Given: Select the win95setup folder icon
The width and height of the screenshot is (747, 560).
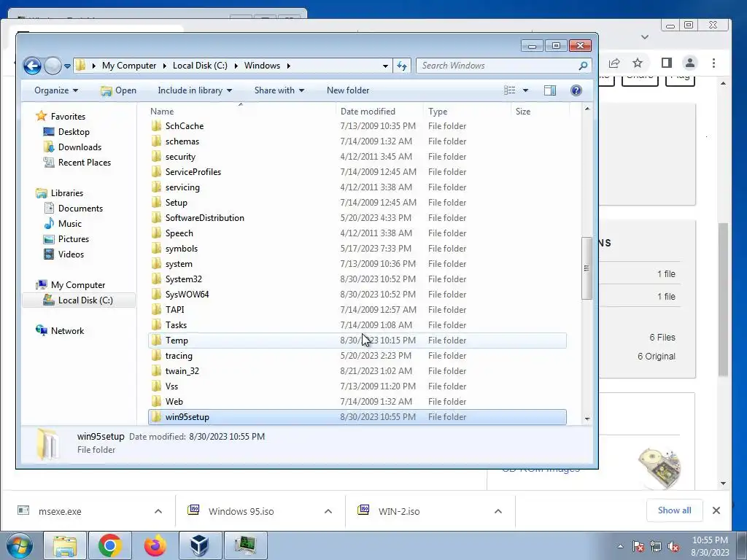Looking at the screenshot, I should click(156, 416).
